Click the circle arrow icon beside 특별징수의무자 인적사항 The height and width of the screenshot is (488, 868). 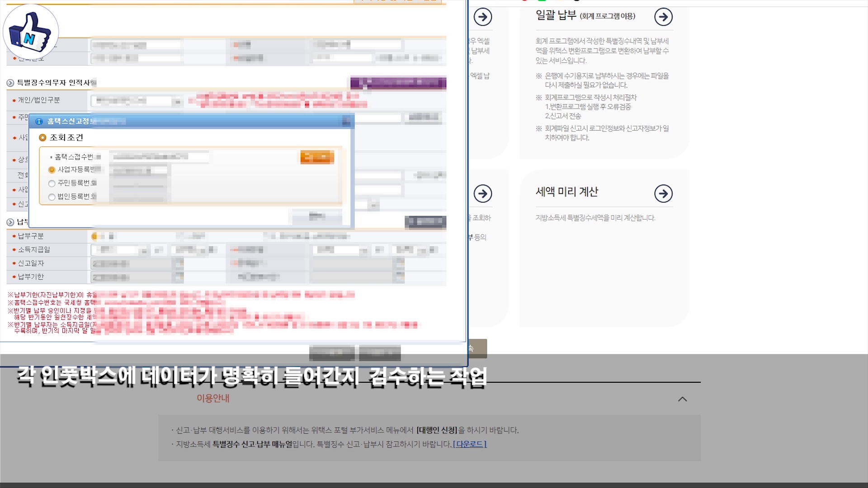click(10, 83)
